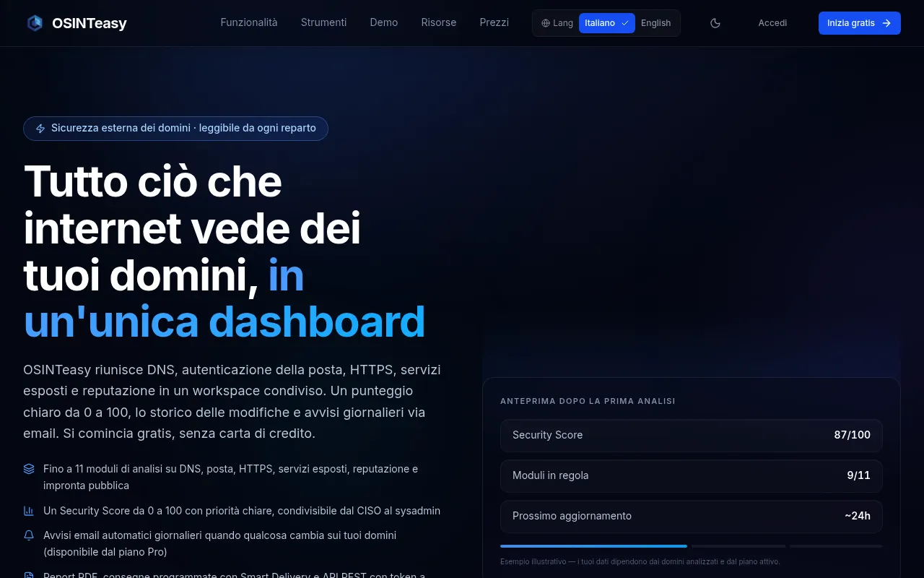Click the OSINTeasy hexagon logo icon

click(x=35, y=23)
